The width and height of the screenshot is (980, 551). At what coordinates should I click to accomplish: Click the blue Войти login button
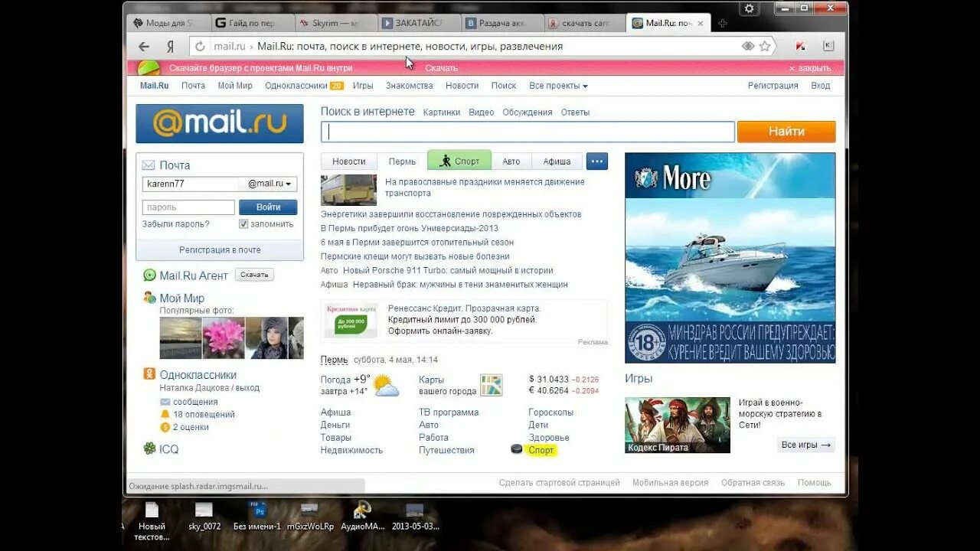click(x=268, y=207)
